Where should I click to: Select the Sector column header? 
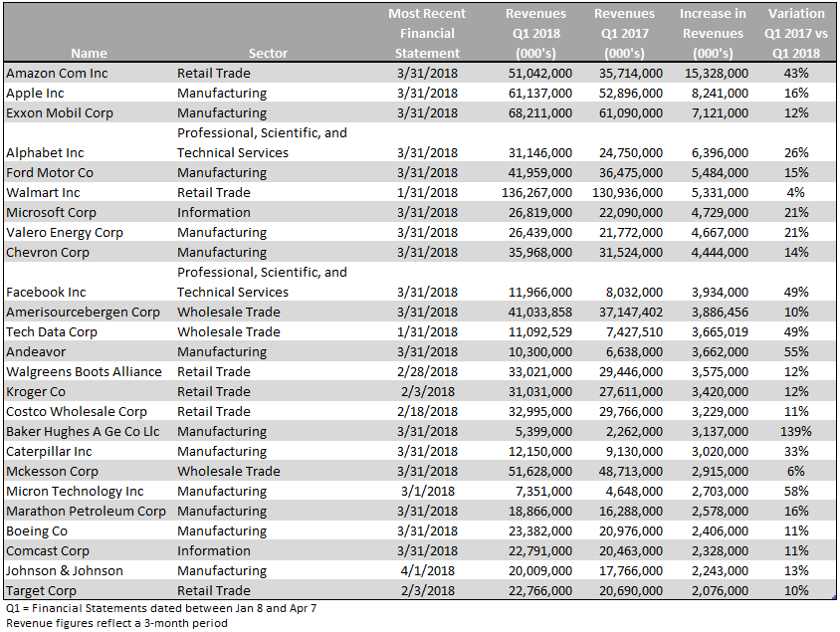tap(268, 53)
